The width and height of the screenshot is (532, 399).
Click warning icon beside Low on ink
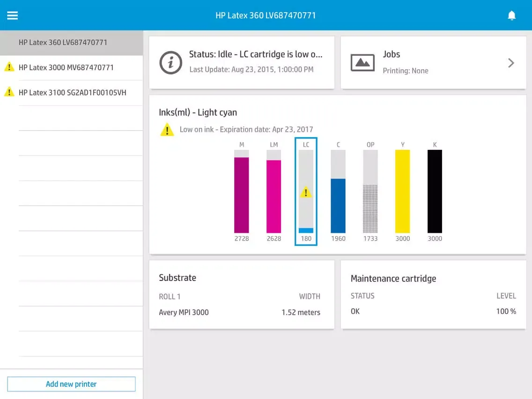[x=167, y=130]
